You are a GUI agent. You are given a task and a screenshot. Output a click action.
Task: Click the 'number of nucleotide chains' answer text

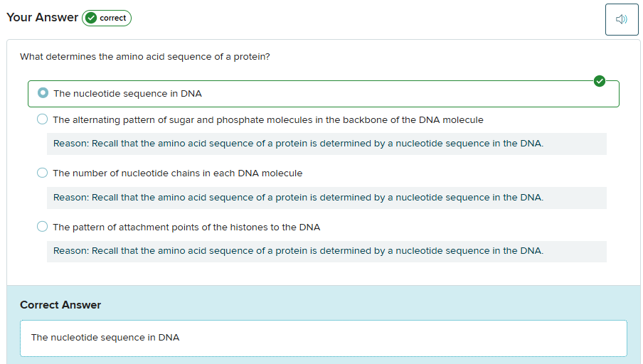point(177,173)
